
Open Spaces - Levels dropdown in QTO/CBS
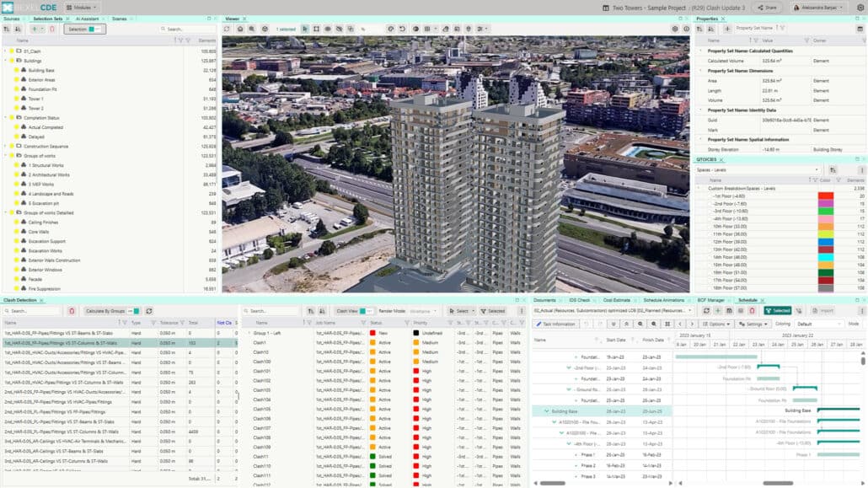point(758,170)
